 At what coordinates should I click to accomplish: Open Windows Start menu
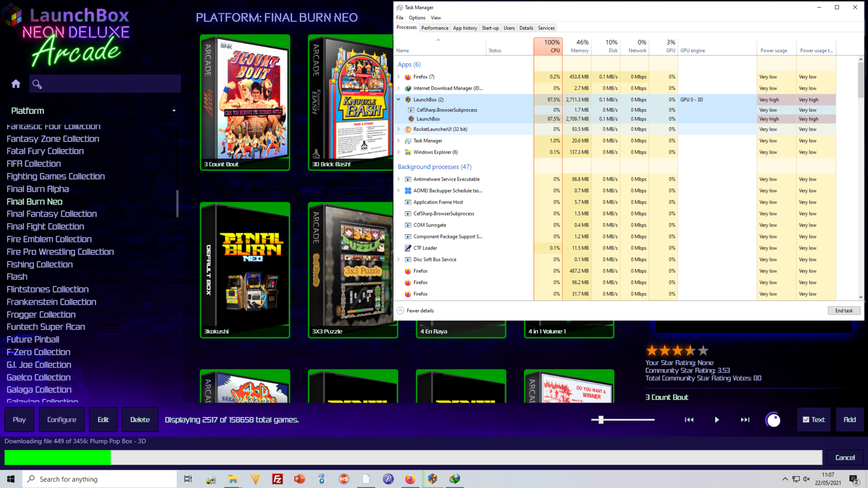[x=11, y=479]
